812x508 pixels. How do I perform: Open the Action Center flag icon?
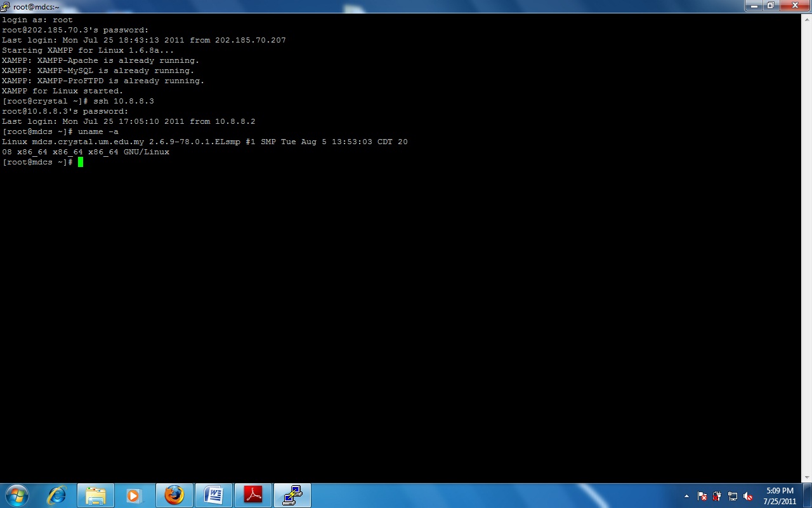(702, 496)
